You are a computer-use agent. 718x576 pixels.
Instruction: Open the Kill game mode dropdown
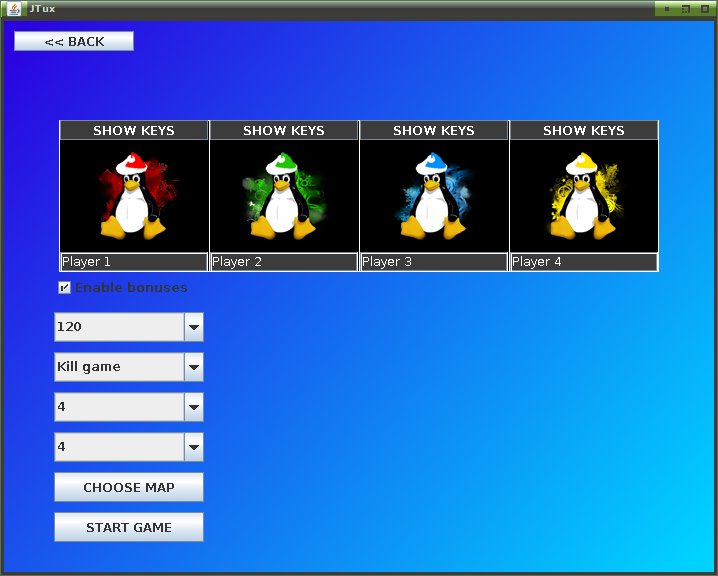[129, 367]
